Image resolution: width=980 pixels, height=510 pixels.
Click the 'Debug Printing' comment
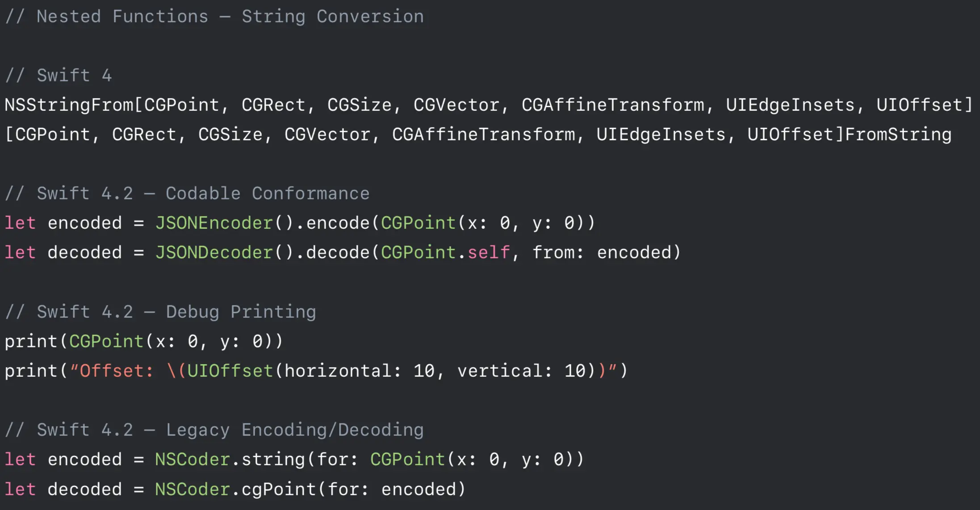241,312
